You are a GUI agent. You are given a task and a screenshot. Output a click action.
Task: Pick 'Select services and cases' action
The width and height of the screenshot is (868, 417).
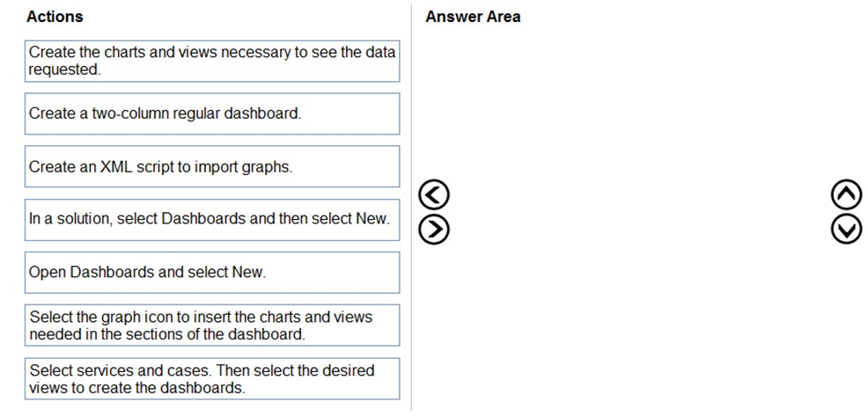[x=212, y=378]
